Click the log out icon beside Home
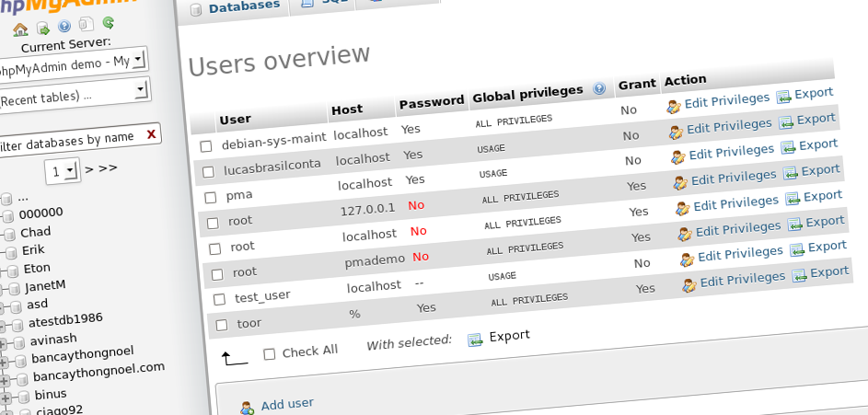 [x=42, y=28]
